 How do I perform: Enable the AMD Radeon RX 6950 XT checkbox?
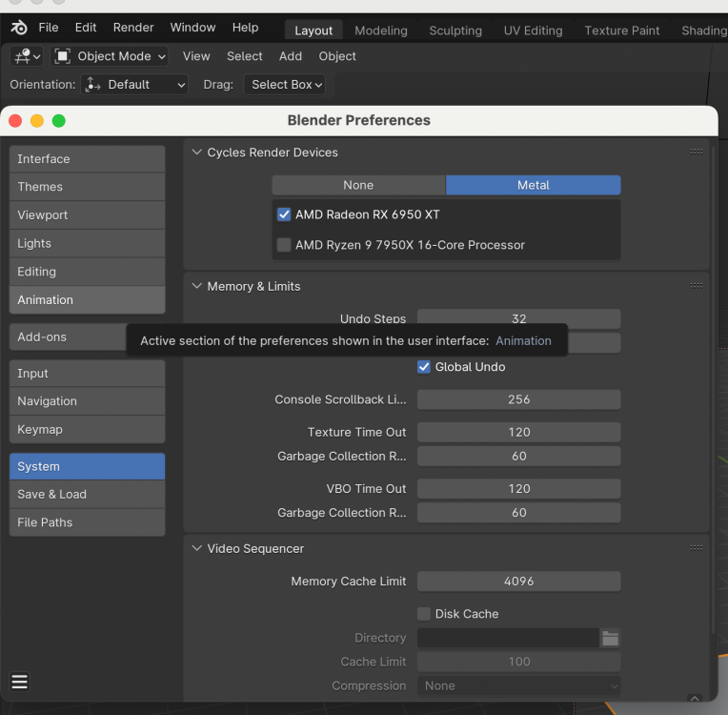click(x=284, y=214)
